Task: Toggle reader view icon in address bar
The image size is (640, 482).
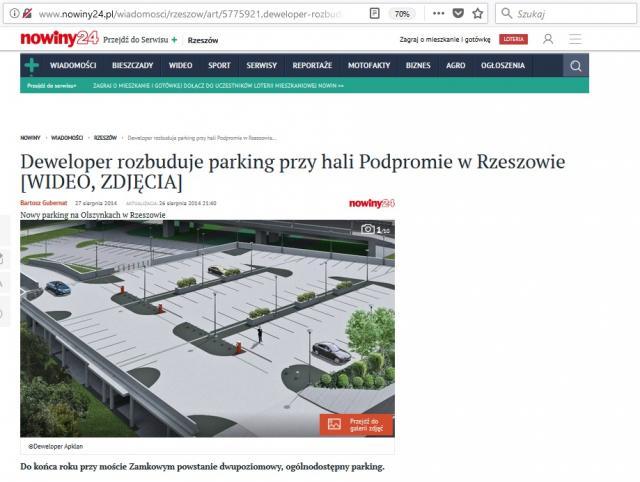Action: pos(374,14)
